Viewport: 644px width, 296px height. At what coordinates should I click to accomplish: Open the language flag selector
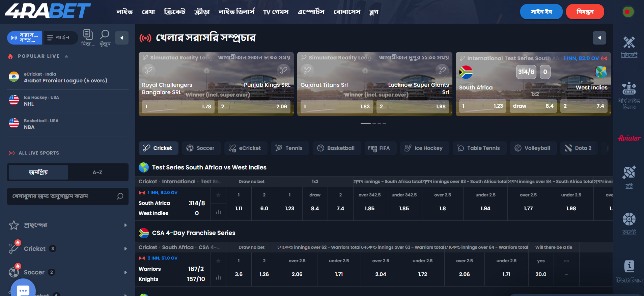pyautogui.click(x=627, y=12)
